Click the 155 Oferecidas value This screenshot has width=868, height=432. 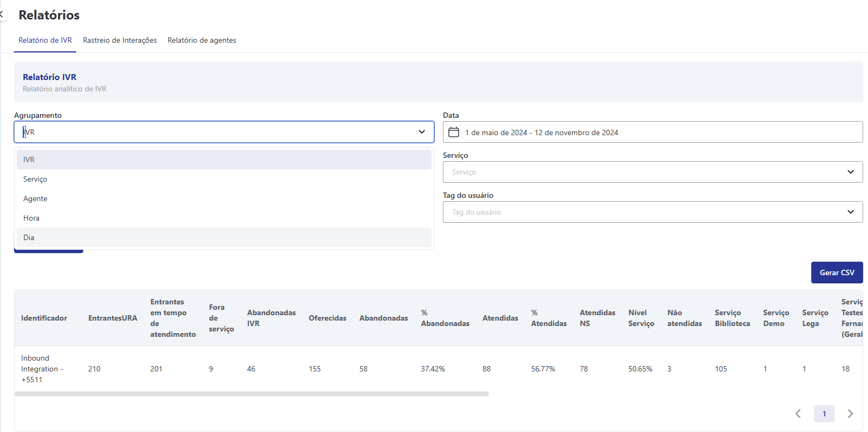[x=314, y=369]
